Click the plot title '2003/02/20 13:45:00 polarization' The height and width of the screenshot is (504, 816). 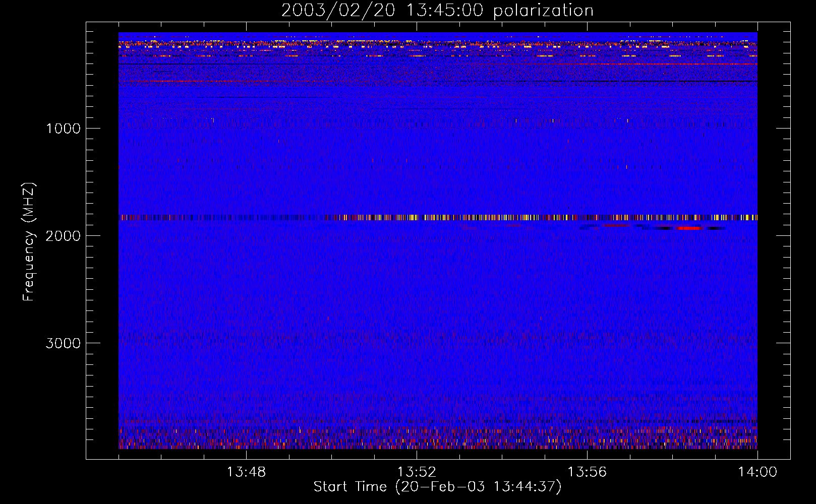point(437,11)
